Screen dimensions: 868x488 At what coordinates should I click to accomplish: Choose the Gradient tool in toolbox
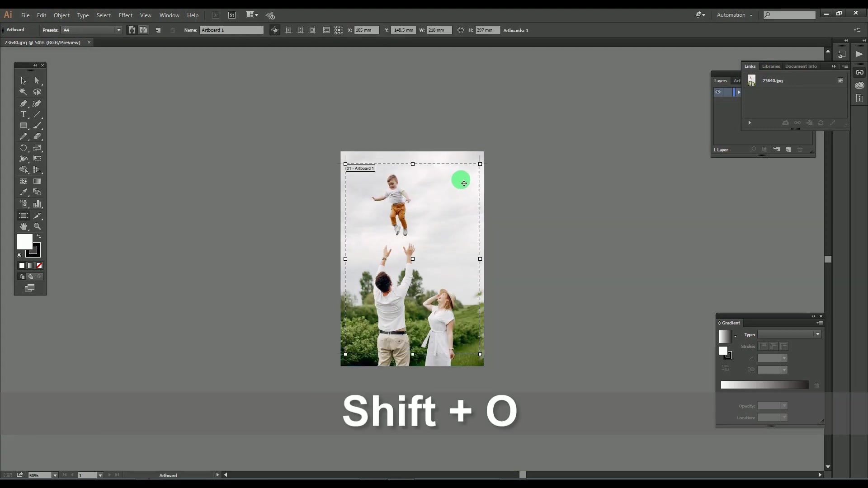37,181
